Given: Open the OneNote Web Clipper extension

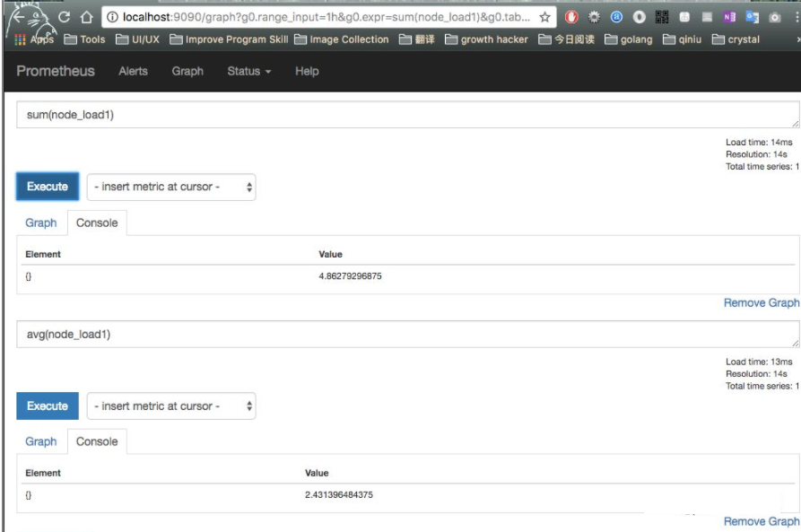Looking at the screenshot, I should coord(727,16).
